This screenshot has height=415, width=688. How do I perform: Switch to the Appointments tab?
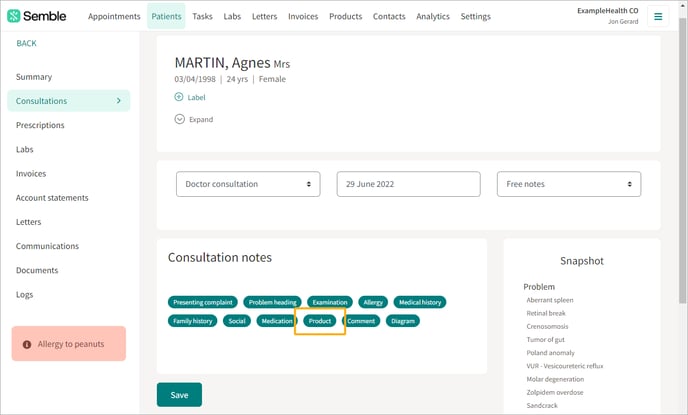pyautogui.click(x=114, y=16)
